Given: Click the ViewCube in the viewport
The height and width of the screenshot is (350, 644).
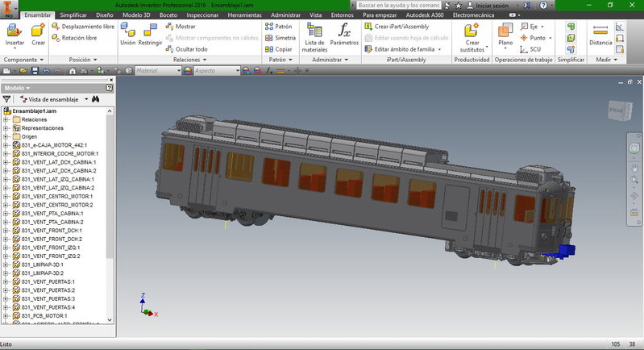Looking at the screenshot, I should click(619, 110).
